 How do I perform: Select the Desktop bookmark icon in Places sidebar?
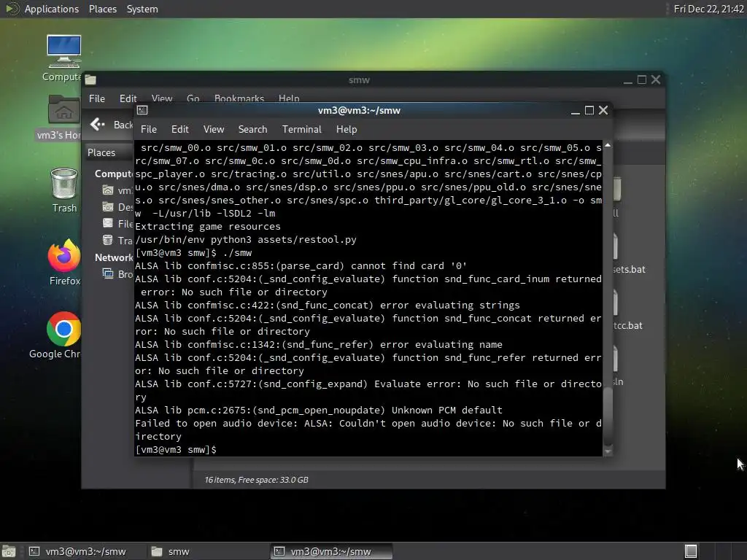click(108, 206)
